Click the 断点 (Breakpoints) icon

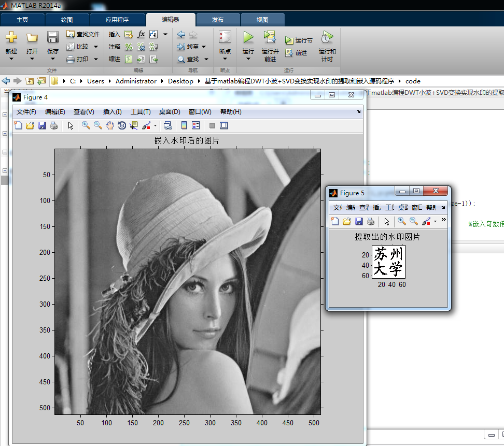(x=225, y=37)
